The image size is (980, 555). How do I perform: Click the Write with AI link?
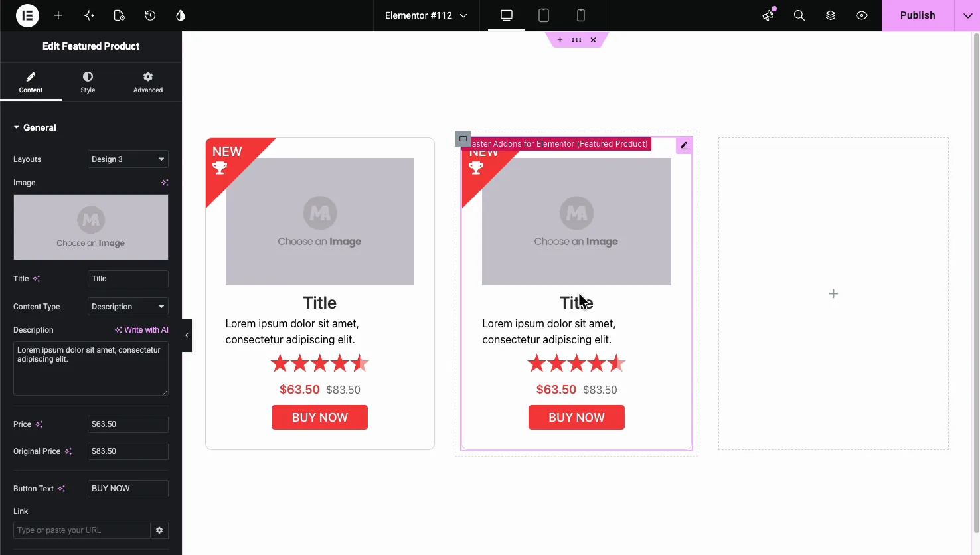tap(141, 330)
